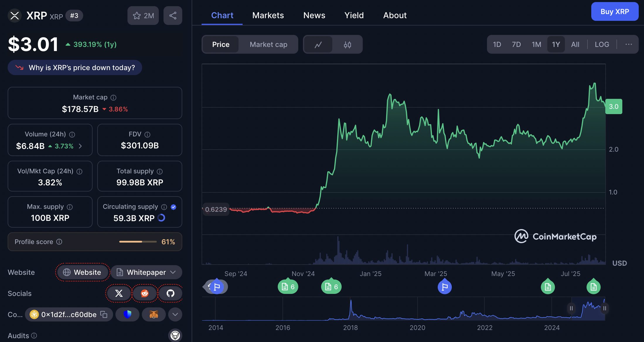Image resolution: width=644 pixels, height=342 pixels.
Task: Click the FDV info icon
Action: pyautogui.click(x=147, y=134)
